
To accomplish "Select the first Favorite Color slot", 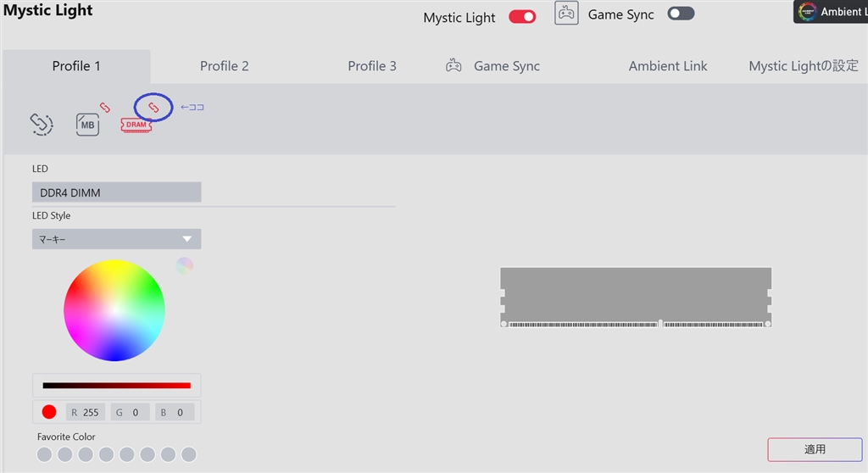I will click(44, 454).
